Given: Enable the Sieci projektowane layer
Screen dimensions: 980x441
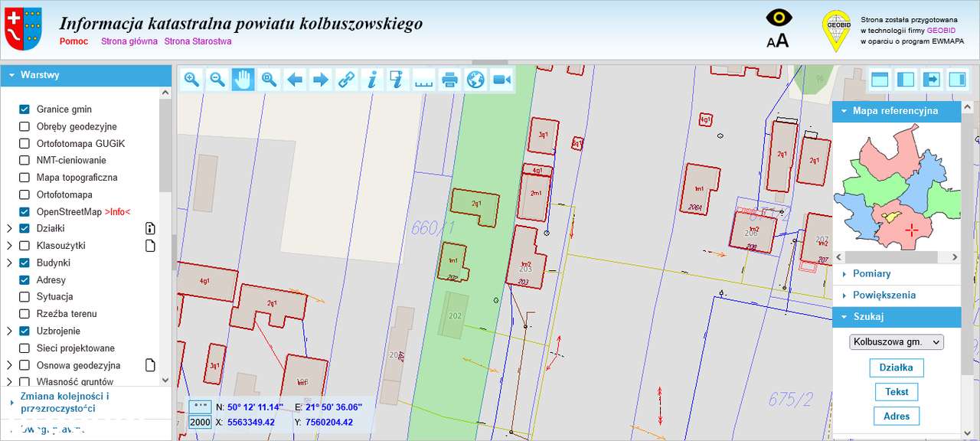Looking at the screenshot, I should pyautogui.click(x=24, y=348).
